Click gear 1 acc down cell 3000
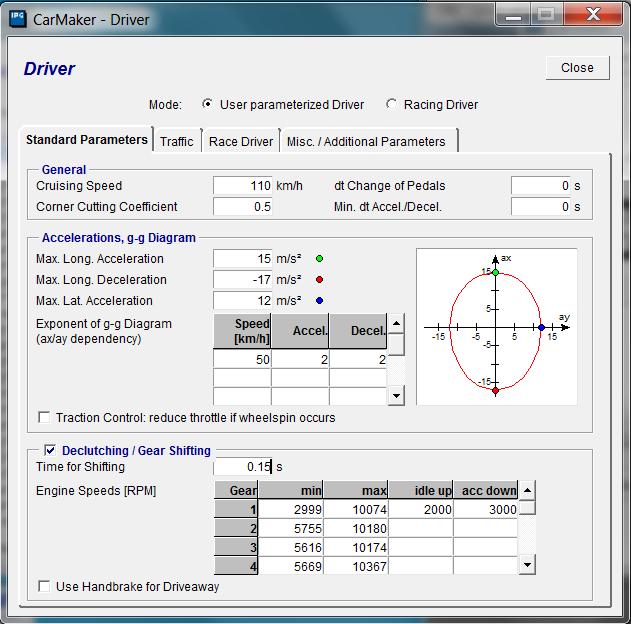Screen dimensions: 631x624 point(485,509)
